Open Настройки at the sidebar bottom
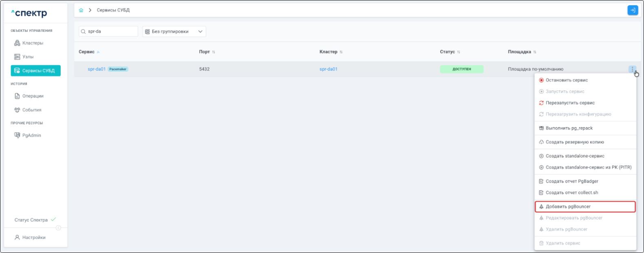This screenshot has height=253, width=644. (x=34, y=238)
